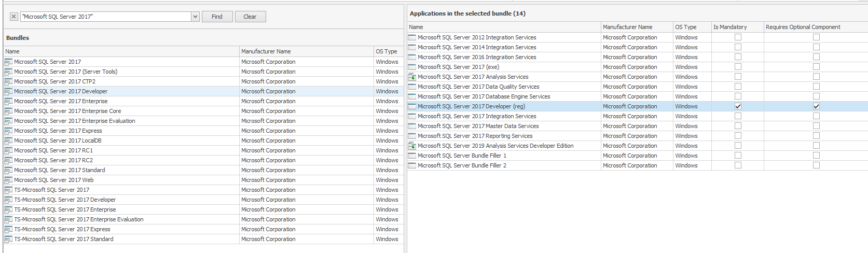Image resolution: width=868 pixels, height=253 pixels.
Task: Select 'Microsoft SQL Server 2017 Integration Services' application
Action: pos(638,116)
